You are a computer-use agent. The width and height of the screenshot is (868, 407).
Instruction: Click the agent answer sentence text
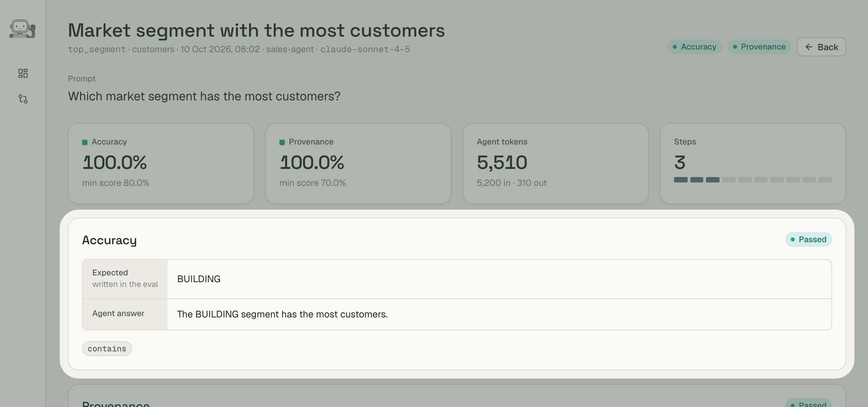coord(282,314)
